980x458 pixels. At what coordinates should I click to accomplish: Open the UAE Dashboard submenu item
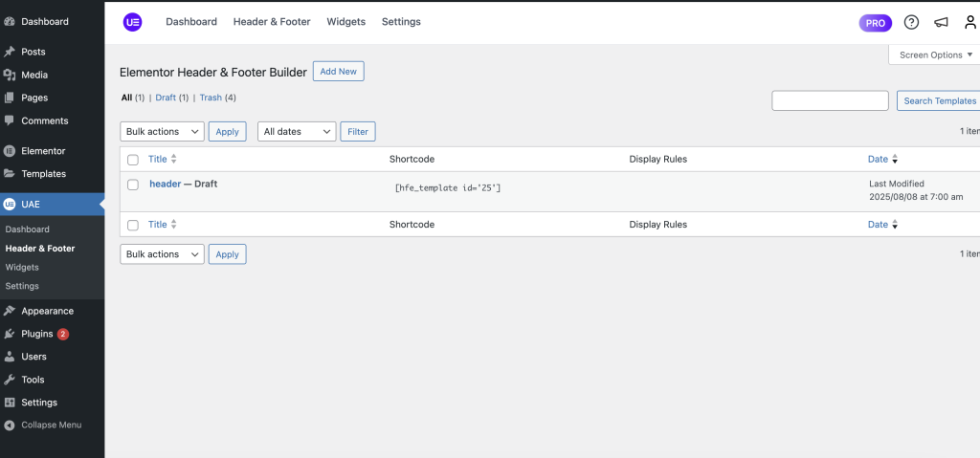28,229
